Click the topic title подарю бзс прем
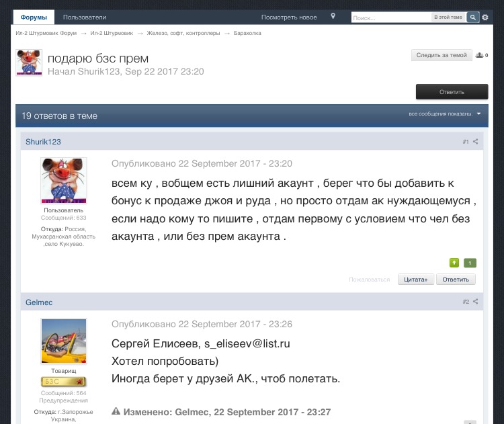504x424 pixels. pyautogui.click(x=98, y=58)
